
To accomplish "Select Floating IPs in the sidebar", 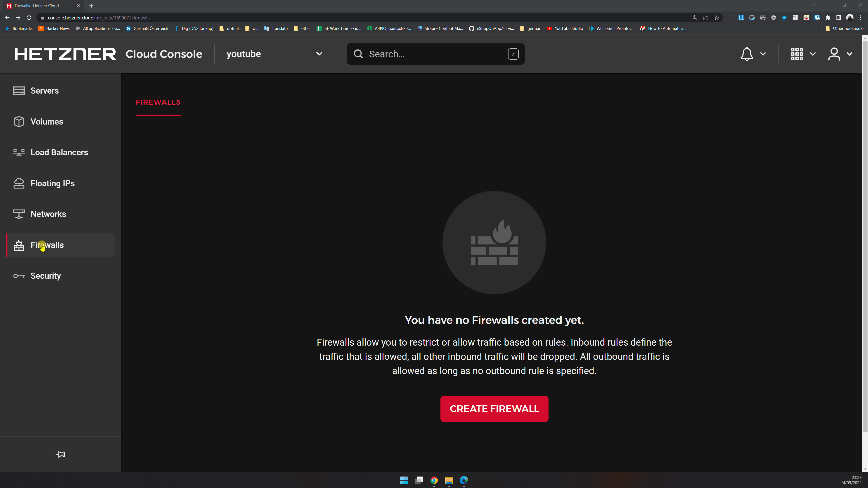I will (52, 183).
